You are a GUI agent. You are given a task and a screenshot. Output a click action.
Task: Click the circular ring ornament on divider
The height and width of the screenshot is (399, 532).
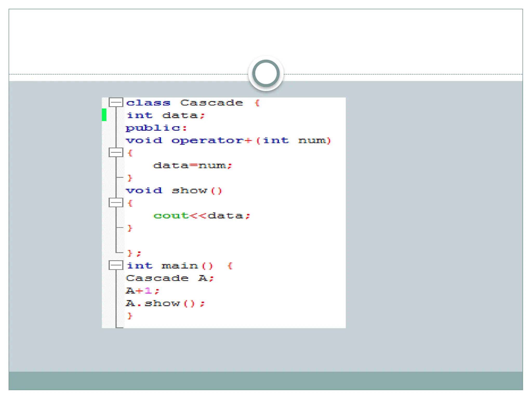click(x=266, y=73)
